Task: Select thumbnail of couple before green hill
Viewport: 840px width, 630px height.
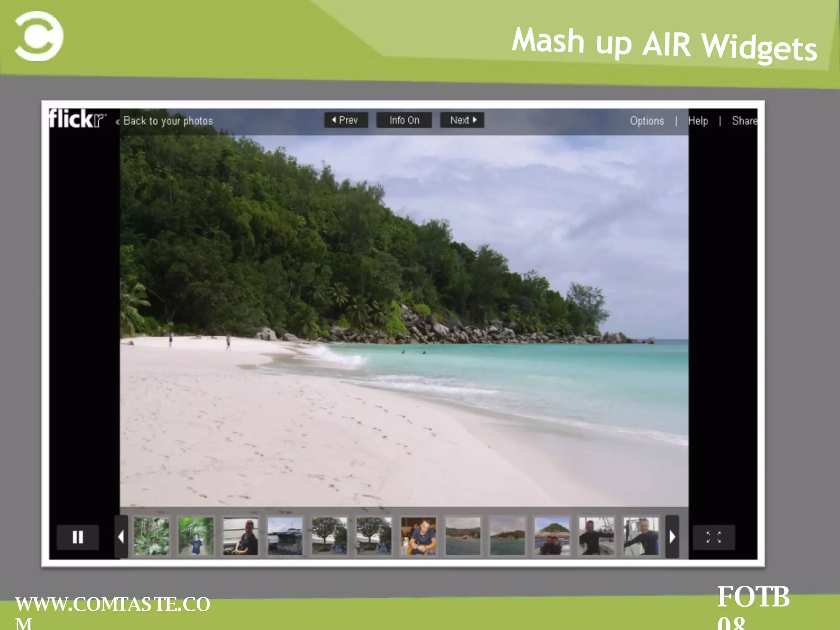Action: click(x=552, y=536)
